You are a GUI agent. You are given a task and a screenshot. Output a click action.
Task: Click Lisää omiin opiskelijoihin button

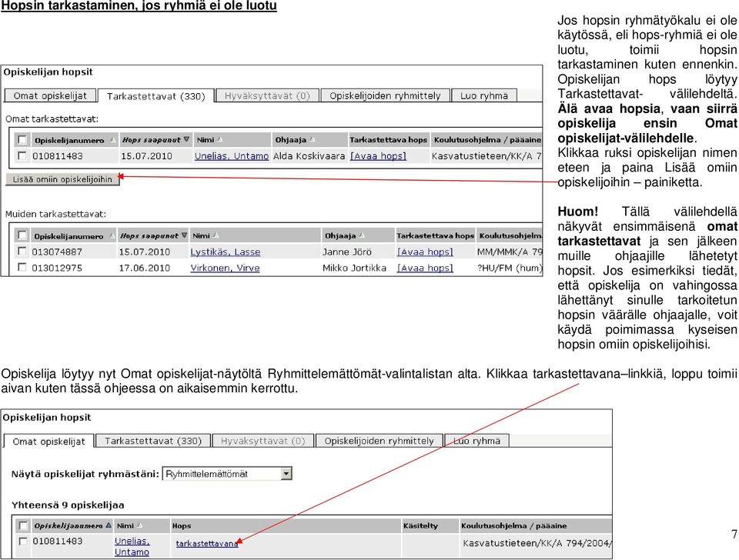62,179
